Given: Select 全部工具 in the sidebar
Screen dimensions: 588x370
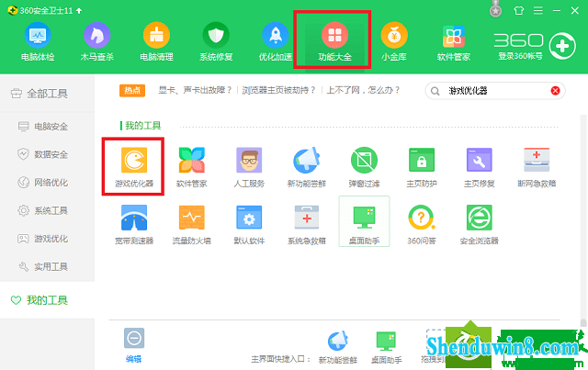Looking at the screenshot, I should point(47,94).
